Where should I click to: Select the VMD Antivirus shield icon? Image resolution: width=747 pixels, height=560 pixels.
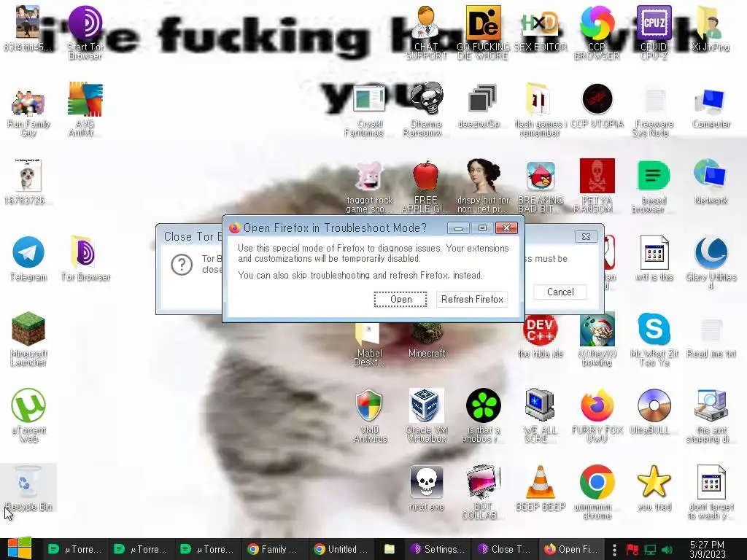(x=369, y=415)
